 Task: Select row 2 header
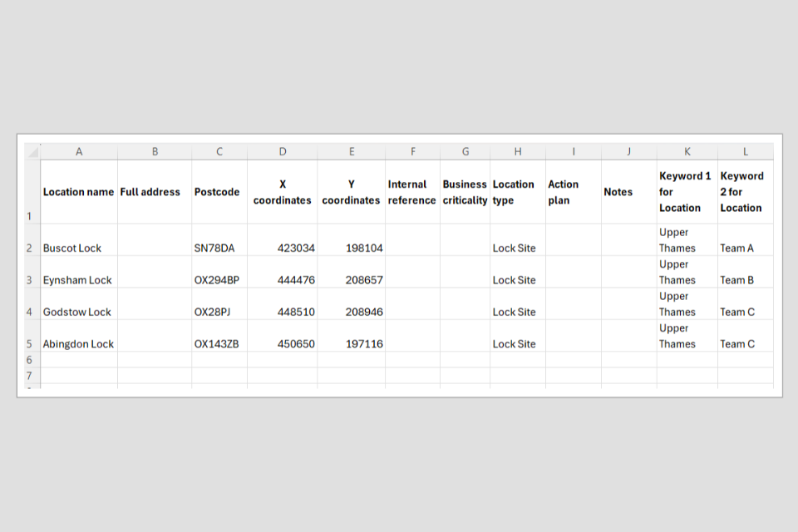pos(29,248)
